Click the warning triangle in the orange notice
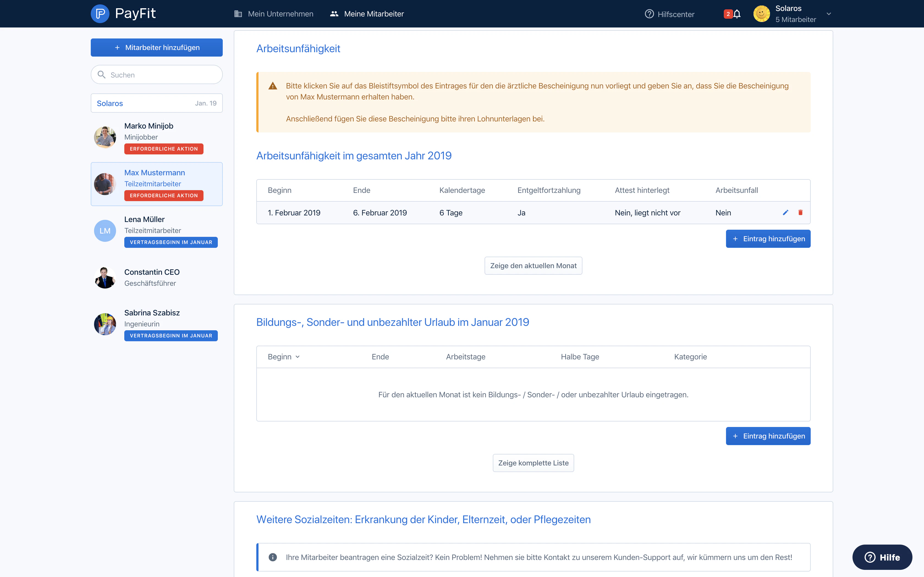The height and width of the screenshot is (577, 924). click(x=273, y=86)
